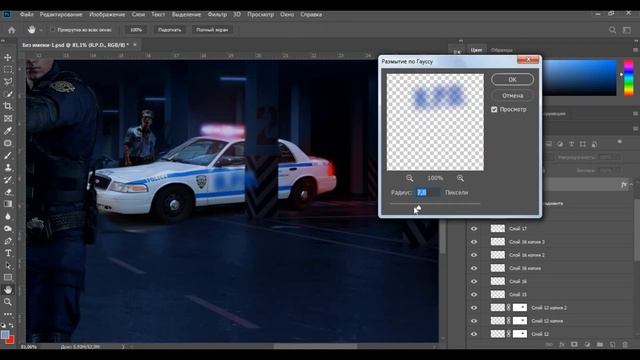The image size is (640, 360).
Task: Select the Слой 15 layer thumbnail
Action: tap(498, 294)
